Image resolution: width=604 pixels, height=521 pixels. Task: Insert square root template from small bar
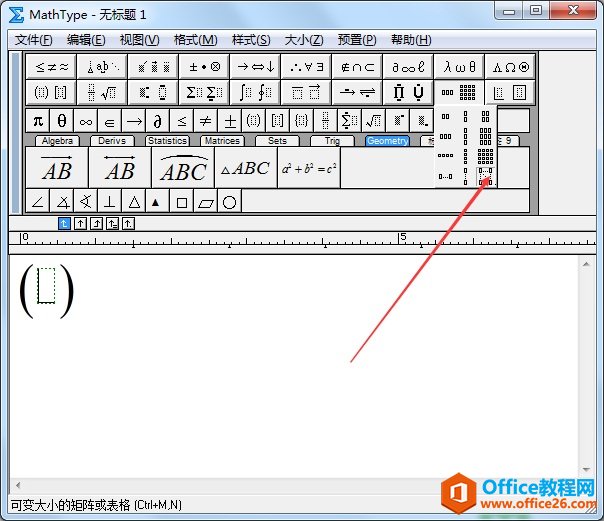[374, 121]
